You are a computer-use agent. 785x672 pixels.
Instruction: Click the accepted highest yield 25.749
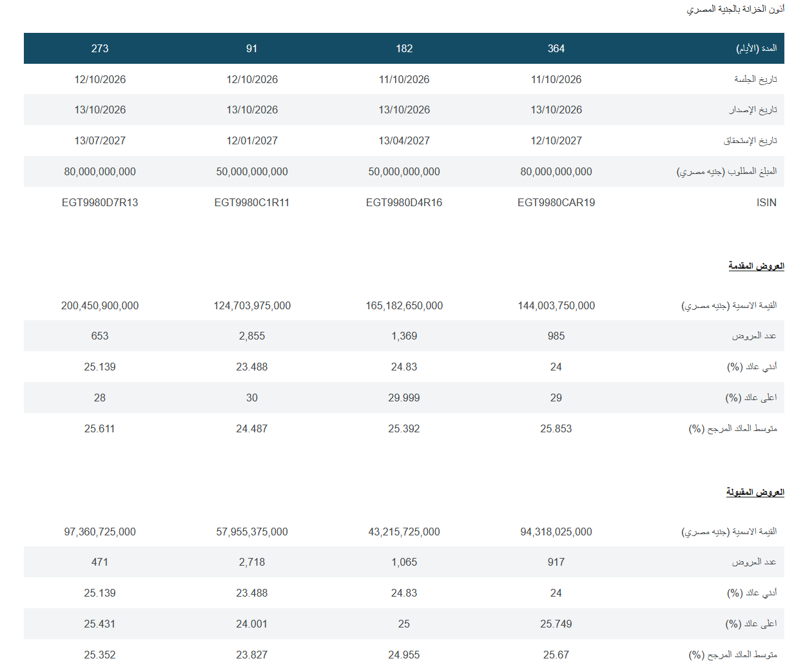click(x=556, y=624)
